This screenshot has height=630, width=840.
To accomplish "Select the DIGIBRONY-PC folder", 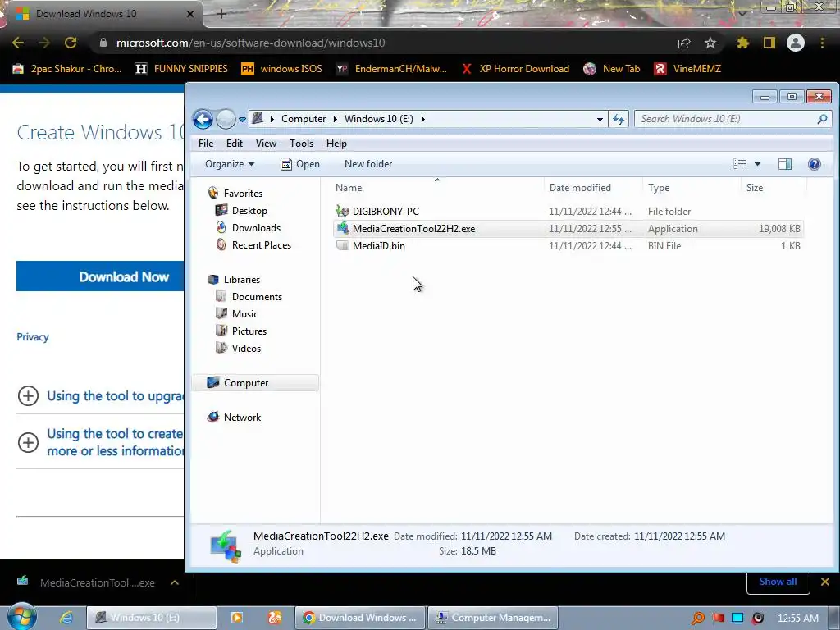I will point(568,212).
